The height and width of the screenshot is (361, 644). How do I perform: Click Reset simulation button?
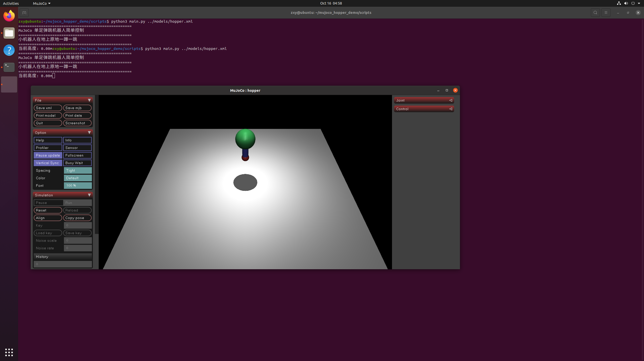(48, 210)
